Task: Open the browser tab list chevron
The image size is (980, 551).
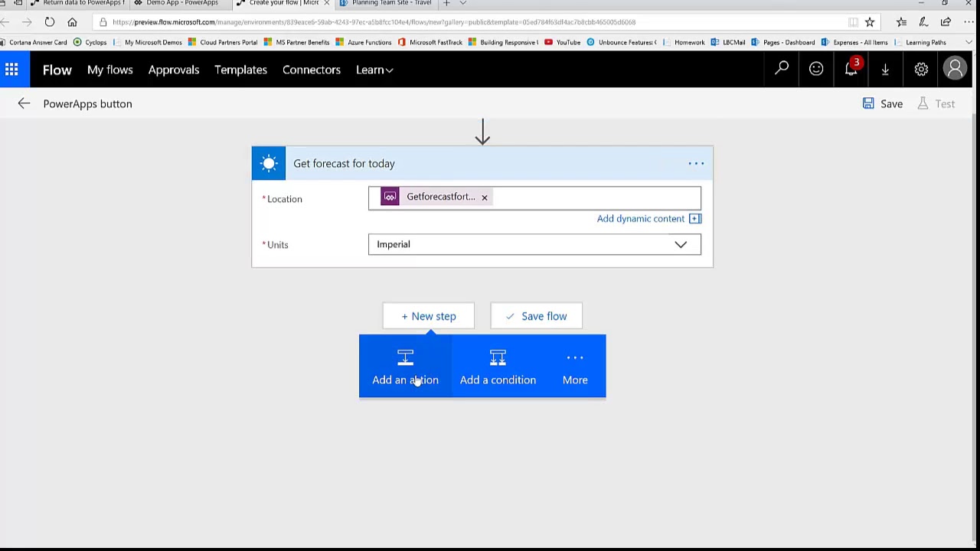Action: coord(462,3)
